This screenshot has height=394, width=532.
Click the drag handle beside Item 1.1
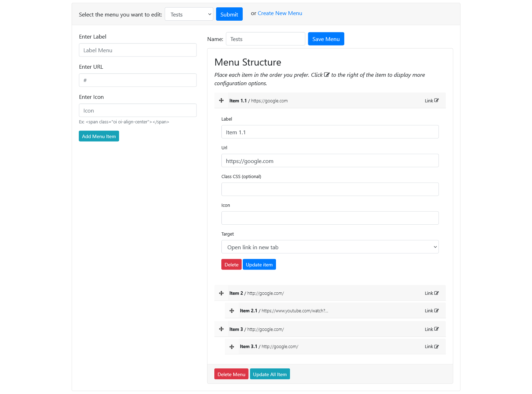click(221, 100)
